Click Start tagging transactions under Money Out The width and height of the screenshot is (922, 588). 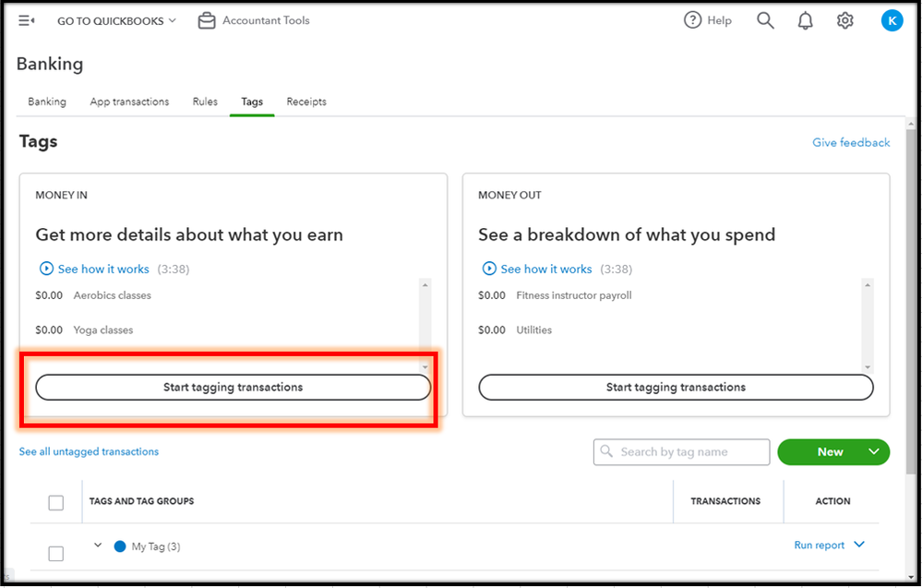pos(676,388)
